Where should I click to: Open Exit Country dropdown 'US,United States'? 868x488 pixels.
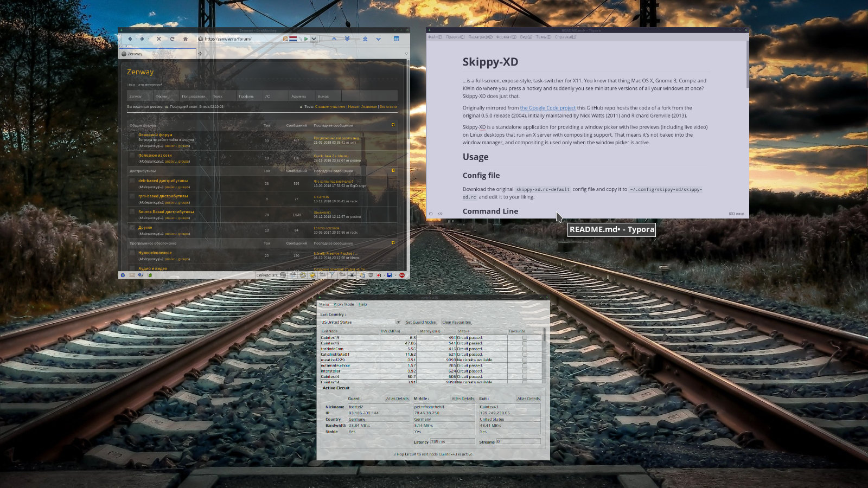pyautogui.click(x=360, y=322)
